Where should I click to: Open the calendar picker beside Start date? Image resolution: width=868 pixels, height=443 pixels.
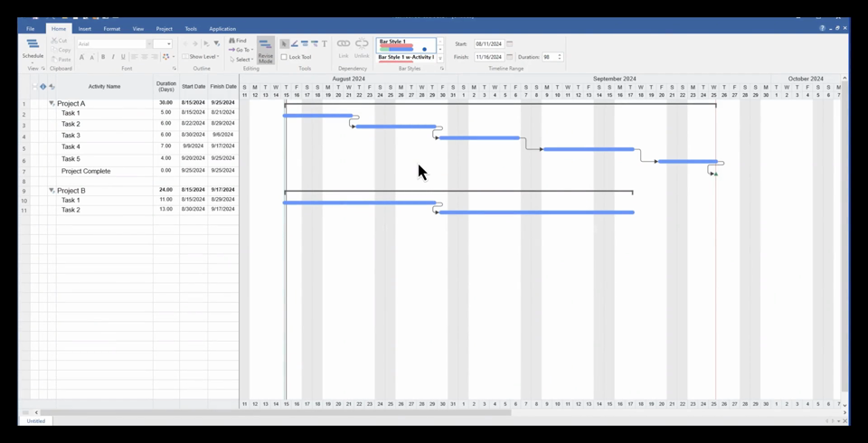510,43
